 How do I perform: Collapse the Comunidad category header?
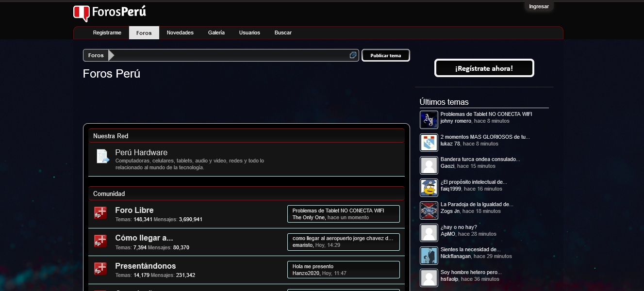tap(246, 194)
